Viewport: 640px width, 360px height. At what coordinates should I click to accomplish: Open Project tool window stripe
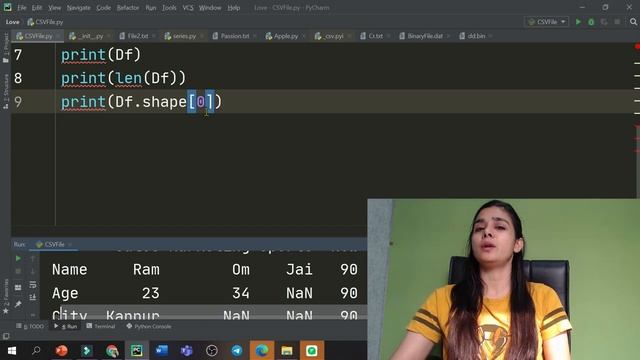coord(6,48)
